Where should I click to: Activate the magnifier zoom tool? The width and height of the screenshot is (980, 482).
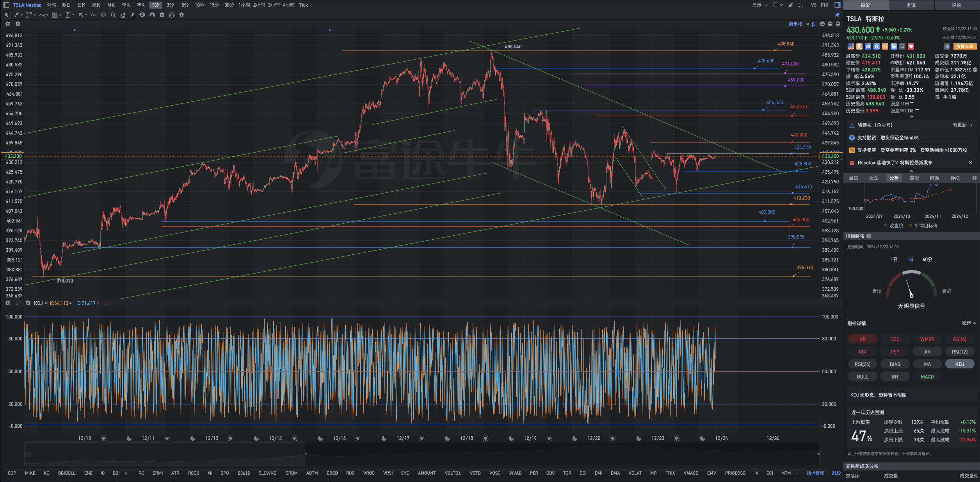pyautogui.click(x=113, y=15)
